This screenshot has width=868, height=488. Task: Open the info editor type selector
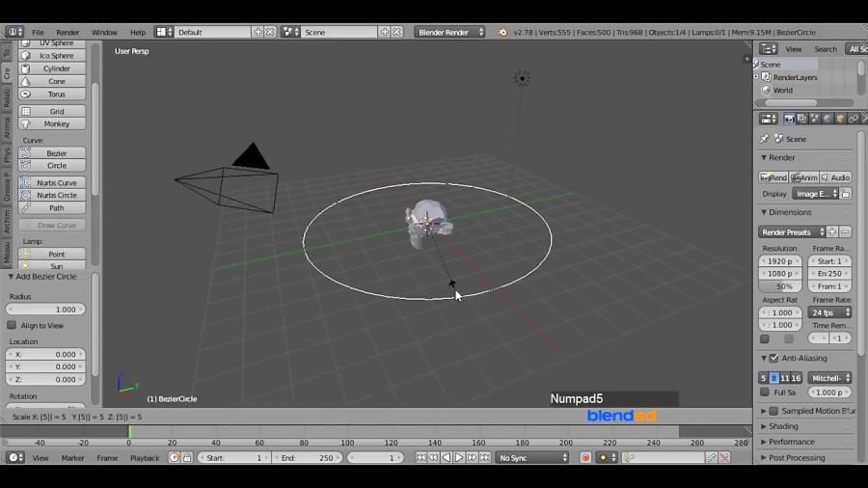coord(14,32)
